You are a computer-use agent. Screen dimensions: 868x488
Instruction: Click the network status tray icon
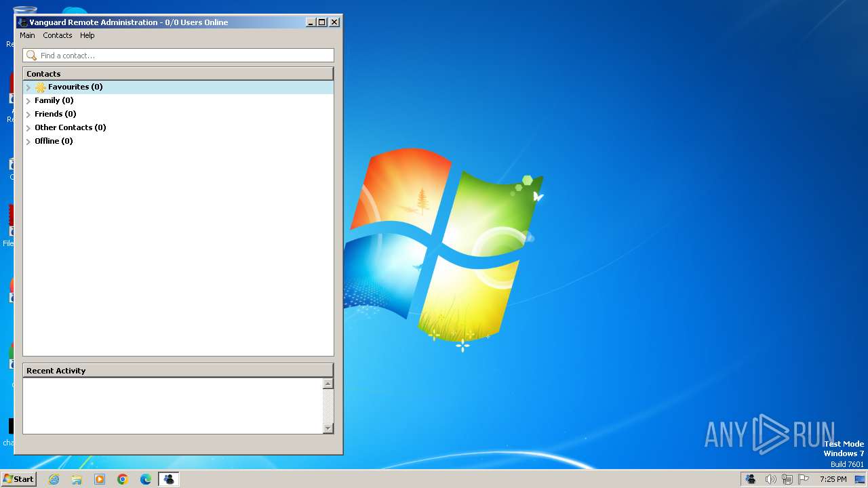point(787,479)
